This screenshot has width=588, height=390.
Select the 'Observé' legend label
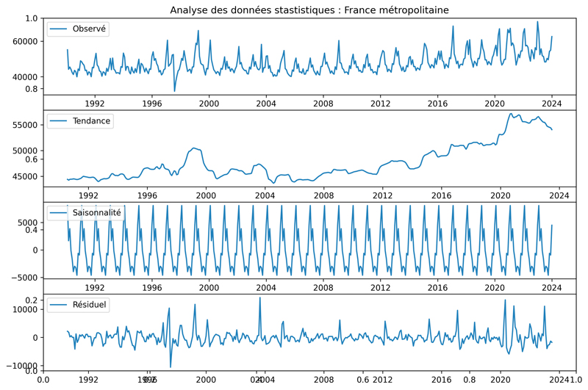89,29
